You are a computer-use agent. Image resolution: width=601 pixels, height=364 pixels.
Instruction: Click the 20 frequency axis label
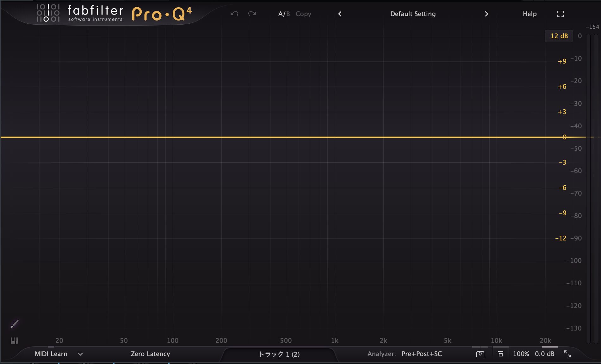pos(59,341)
